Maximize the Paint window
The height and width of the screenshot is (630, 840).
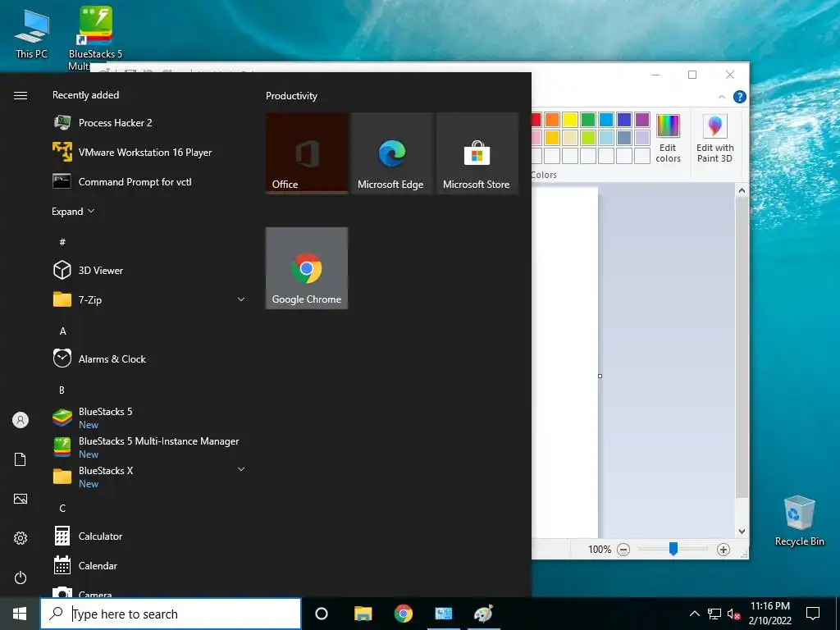tap(692, 75)
